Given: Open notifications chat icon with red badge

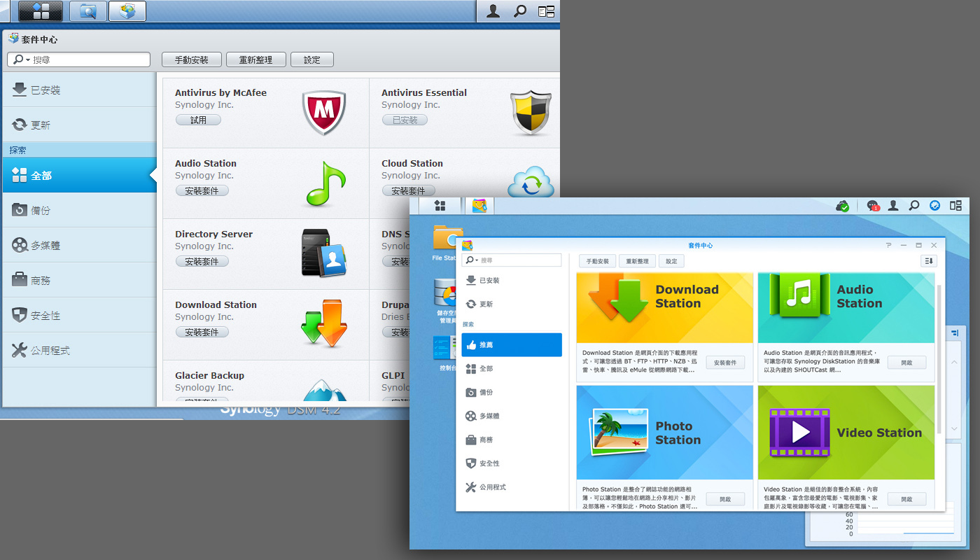Looking at the screenshot, I should point(873,206).
